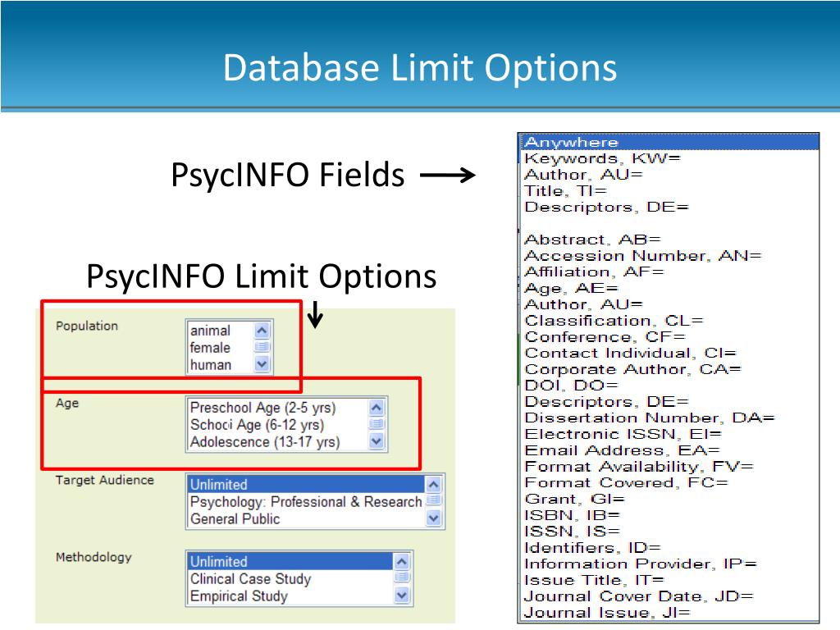Select 'General Public' target audience
This screenshot has width=840, height=630.
tap(235, 519)
